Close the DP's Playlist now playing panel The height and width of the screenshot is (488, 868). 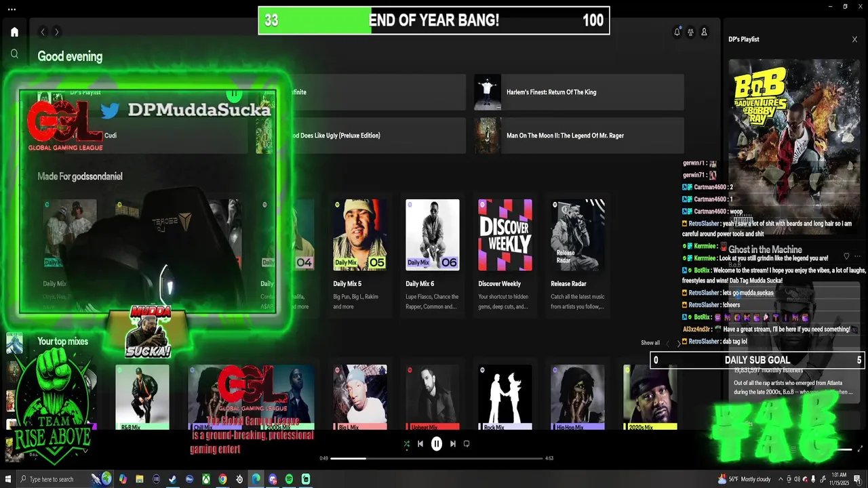[x=854, y=39]
